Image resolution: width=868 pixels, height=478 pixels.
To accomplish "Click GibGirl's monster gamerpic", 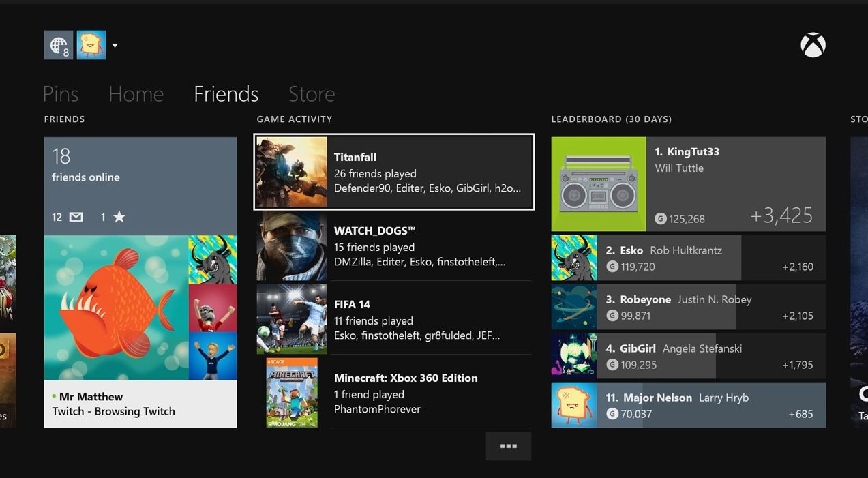I will [574, 356].
